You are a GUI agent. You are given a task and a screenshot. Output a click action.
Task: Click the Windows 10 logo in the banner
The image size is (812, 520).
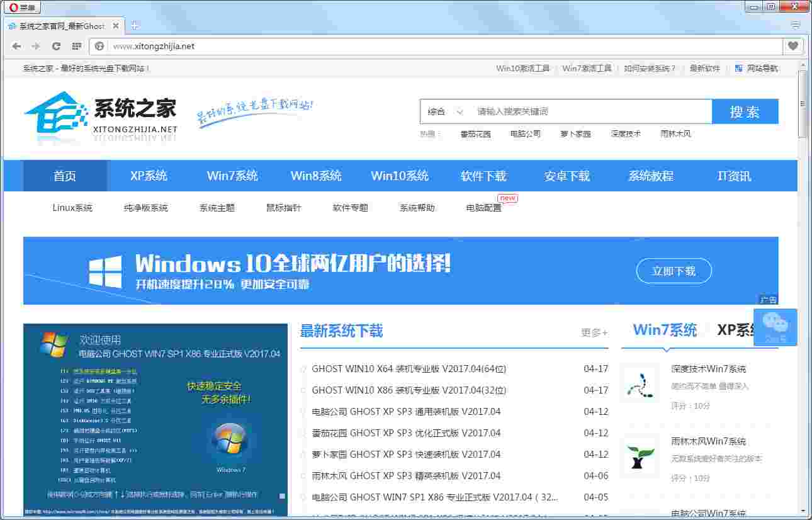(x=105, y=271)
